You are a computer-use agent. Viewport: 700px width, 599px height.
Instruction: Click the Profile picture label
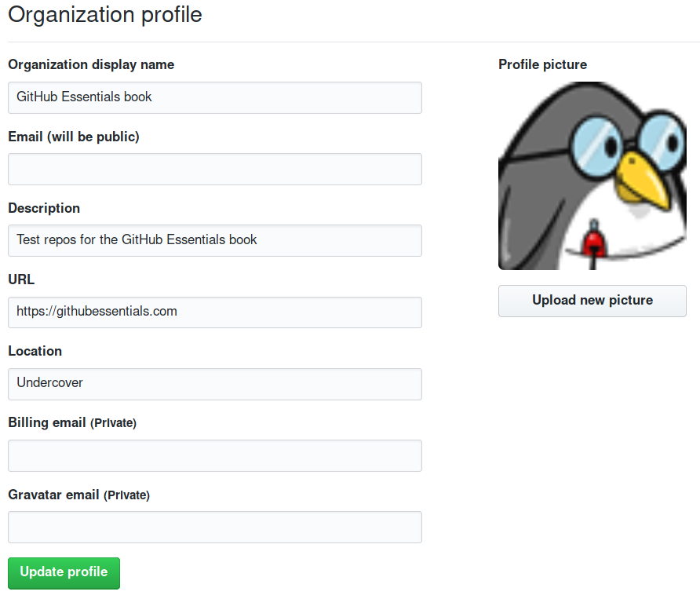click(x=543, y=65)
